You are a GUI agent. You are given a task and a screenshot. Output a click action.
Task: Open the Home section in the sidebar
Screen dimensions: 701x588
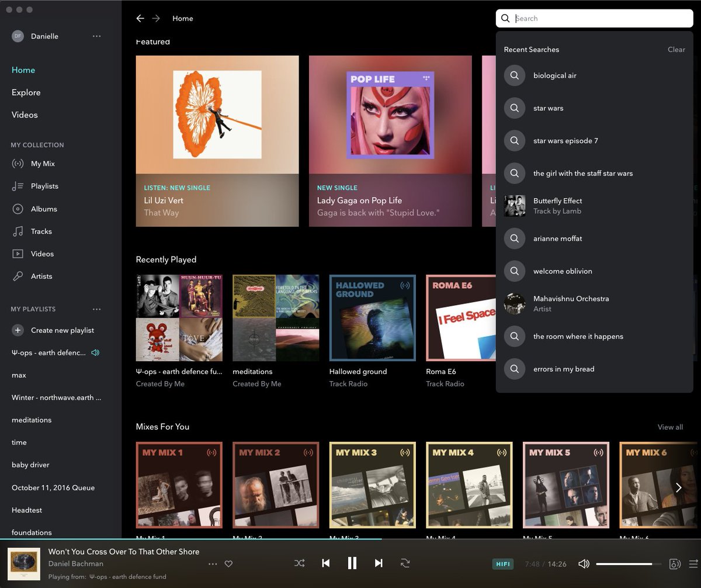23,70
